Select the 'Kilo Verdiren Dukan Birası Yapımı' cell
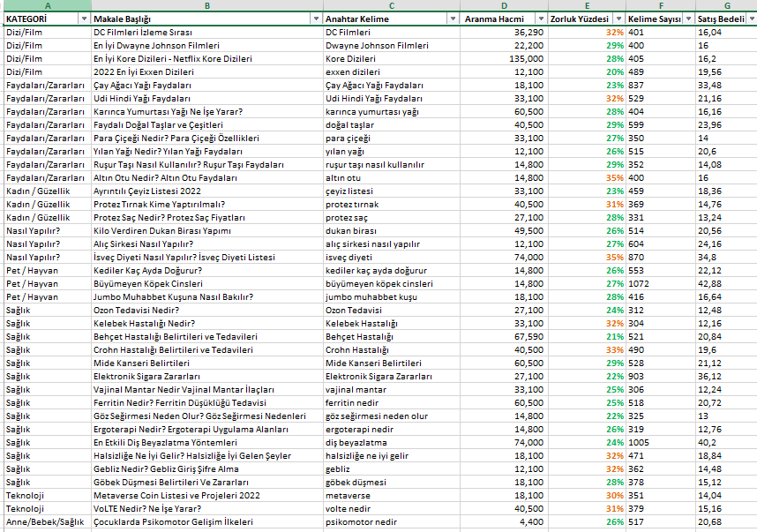The height and width of the screenshot is (532, 757). [207, 231]
